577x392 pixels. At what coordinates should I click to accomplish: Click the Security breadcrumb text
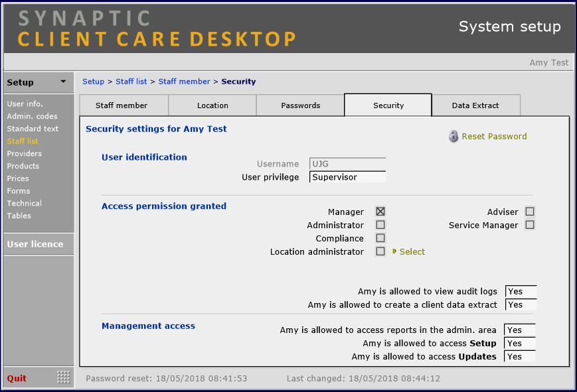click(x=238, y=82)
